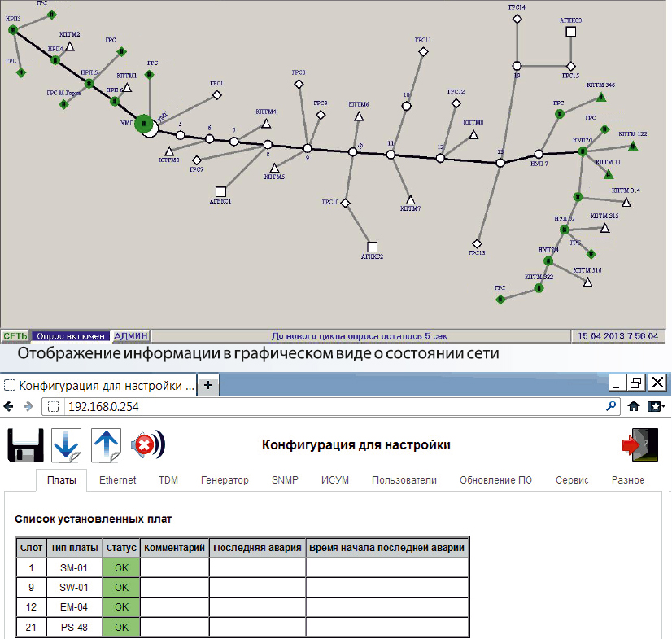Click the ГРС12 diamond node
672x639 pixels.
tap(456, 103)
